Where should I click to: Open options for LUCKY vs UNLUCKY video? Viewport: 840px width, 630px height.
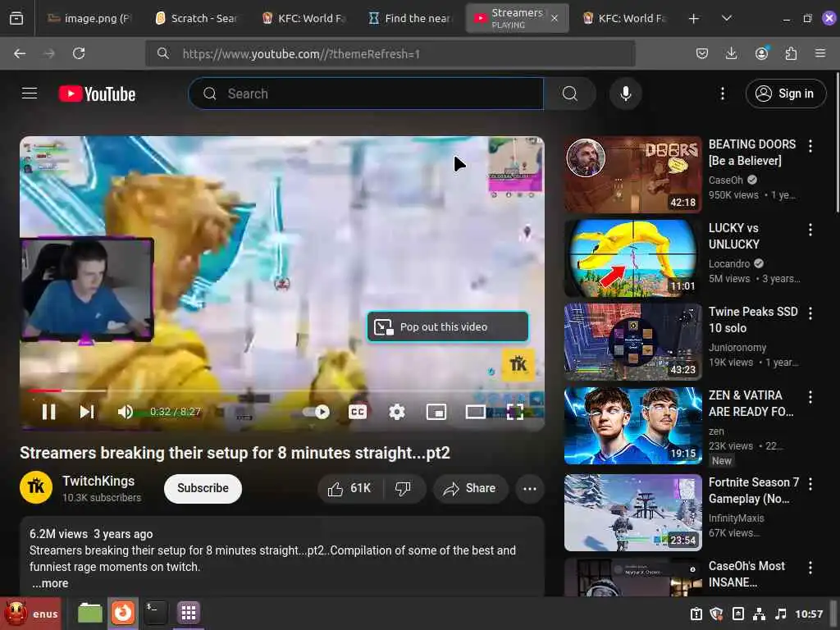[x=810, y=230]
